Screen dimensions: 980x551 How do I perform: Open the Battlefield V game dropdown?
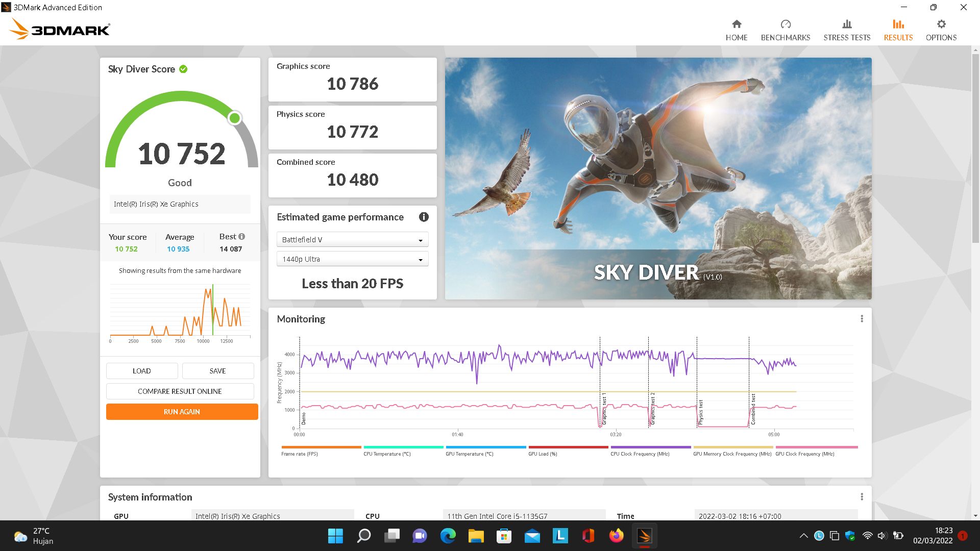click(352, 240)
